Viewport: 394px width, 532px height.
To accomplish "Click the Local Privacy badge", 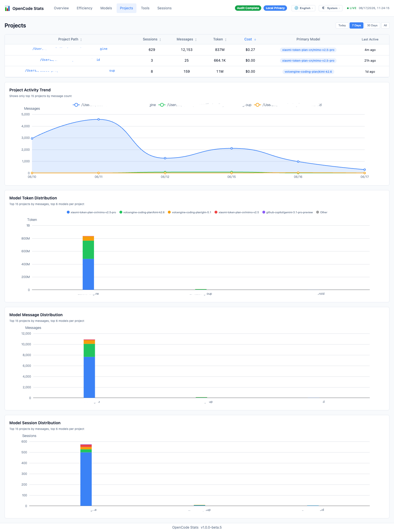I will coord(275,8).
